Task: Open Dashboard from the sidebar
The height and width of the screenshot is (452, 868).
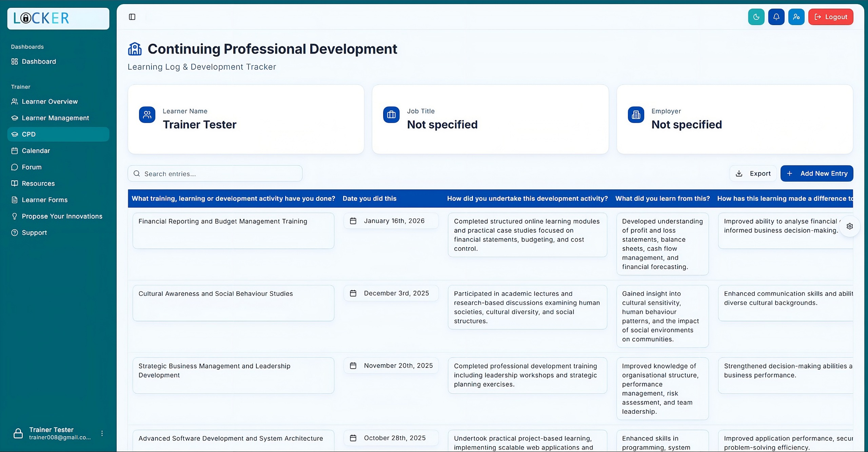Action: (x=39, y=61)
